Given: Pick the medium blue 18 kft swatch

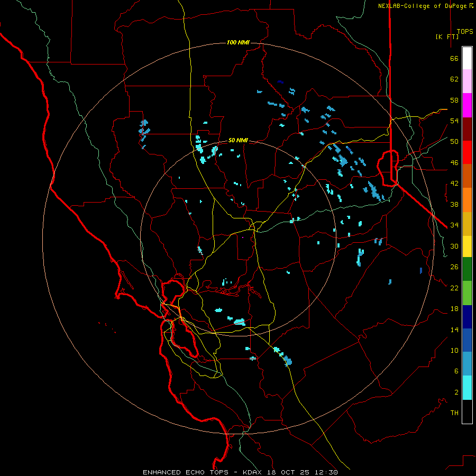Looking at the screenshot, I should (467, 340).
